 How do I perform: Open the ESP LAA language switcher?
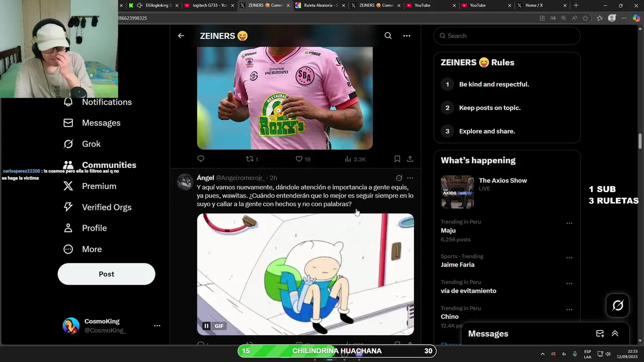coord(588,354)
